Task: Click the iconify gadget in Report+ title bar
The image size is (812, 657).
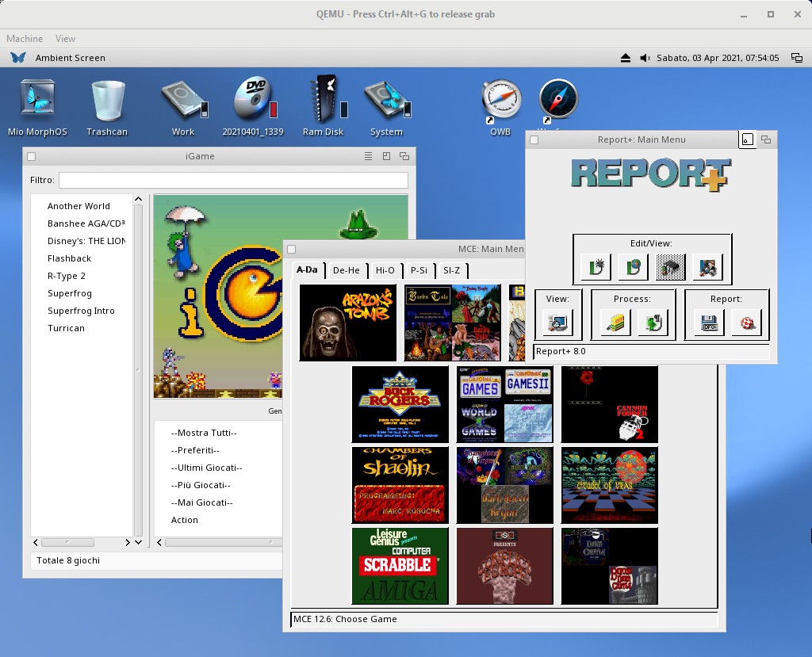Action: point(747,139)
